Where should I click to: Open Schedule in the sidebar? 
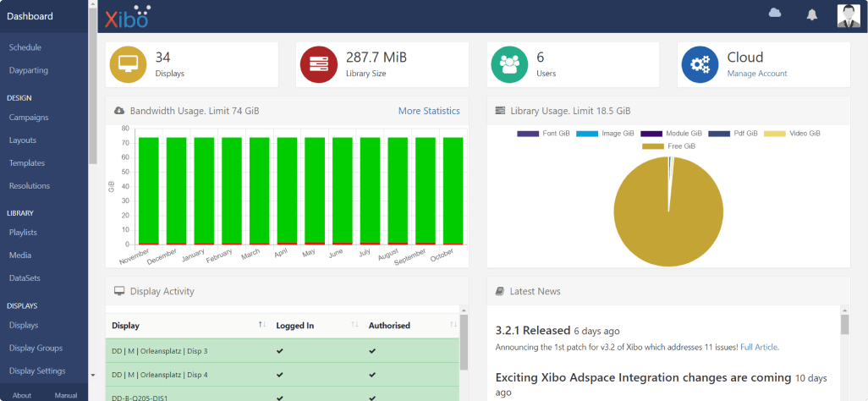coord(25,47)
